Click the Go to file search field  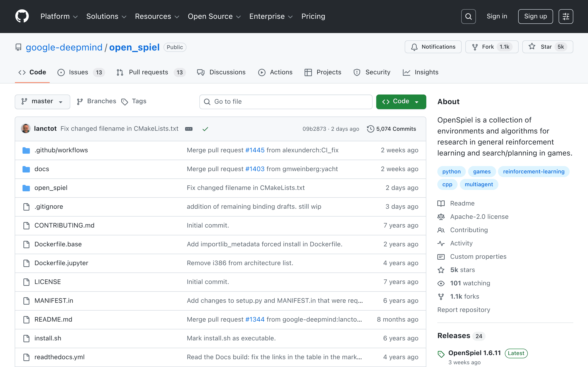pos(286,101)
